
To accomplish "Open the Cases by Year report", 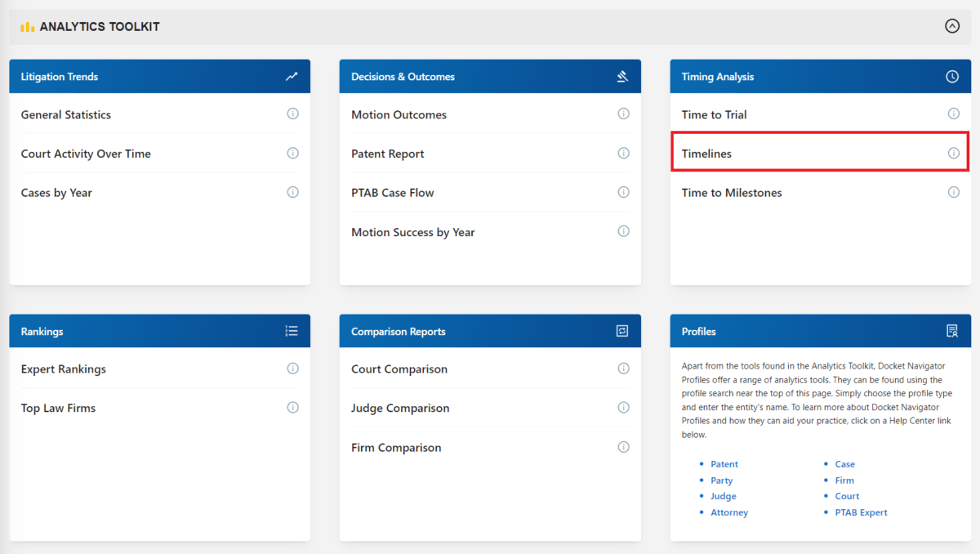I will (x=56, y=192).
